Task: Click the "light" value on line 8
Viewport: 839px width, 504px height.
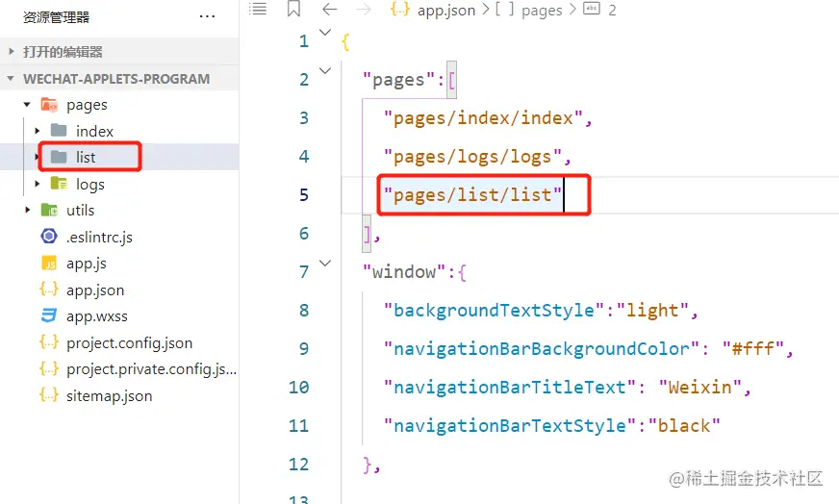Action: (652, 311)
